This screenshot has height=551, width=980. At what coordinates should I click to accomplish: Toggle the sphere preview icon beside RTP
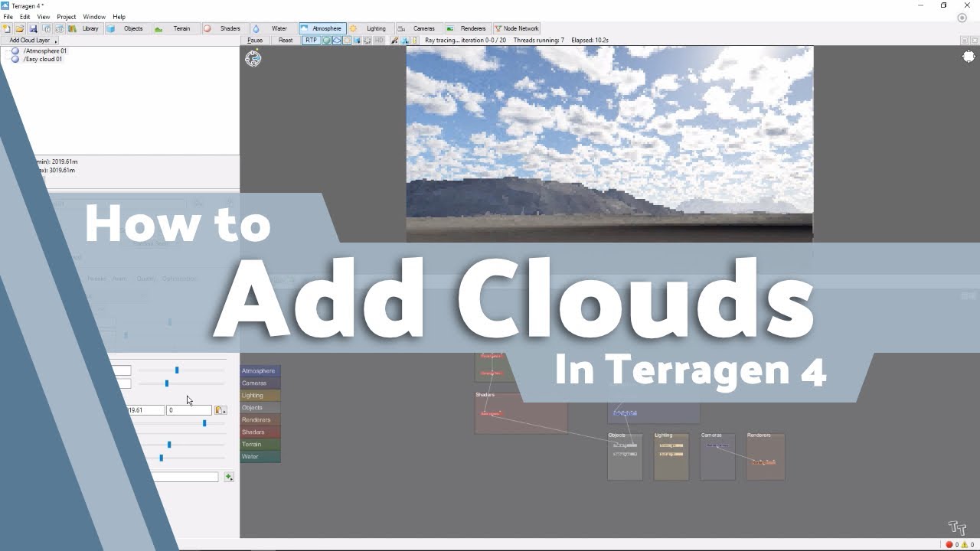pyautogui.click(x=326, y=40)
